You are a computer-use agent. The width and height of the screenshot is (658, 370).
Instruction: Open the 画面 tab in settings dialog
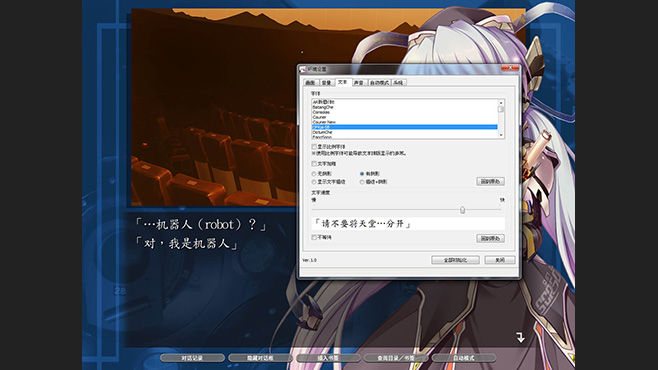310,83
